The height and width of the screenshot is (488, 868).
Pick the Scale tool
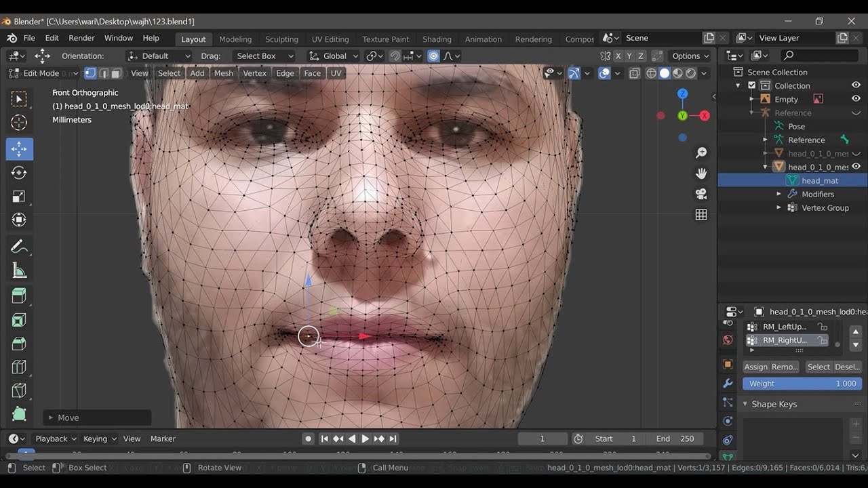(19, 197)
